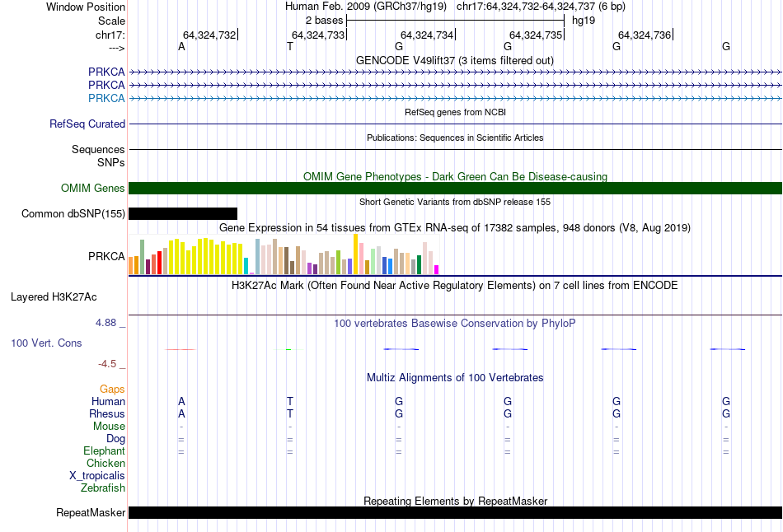Screen dimensions: 783x532
Task: Click the Layered H3K27Ac track label
Action: tap(54, 297)
